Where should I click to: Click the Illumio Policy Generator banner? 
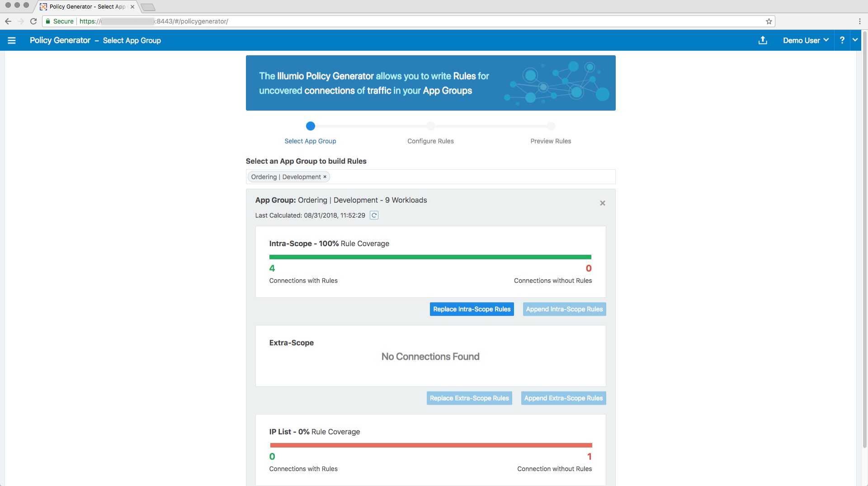pyautogui.click(x=430, y=83)
